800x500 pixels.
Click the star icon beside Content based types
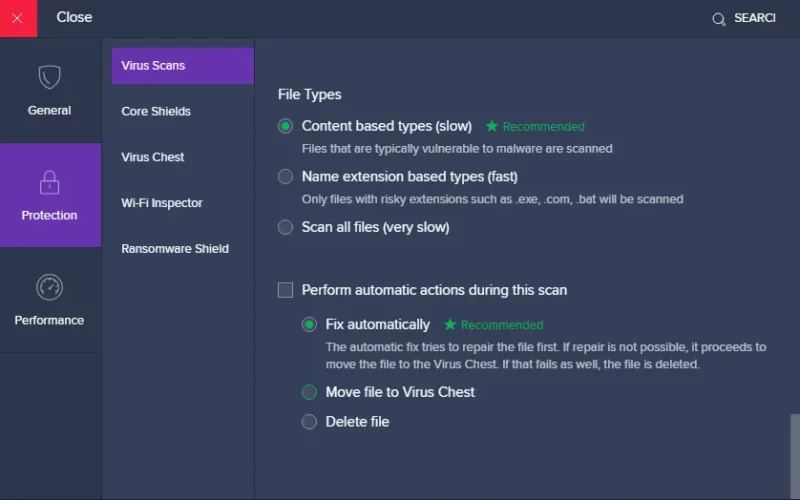pyautogui.click(x=492, y=126)
